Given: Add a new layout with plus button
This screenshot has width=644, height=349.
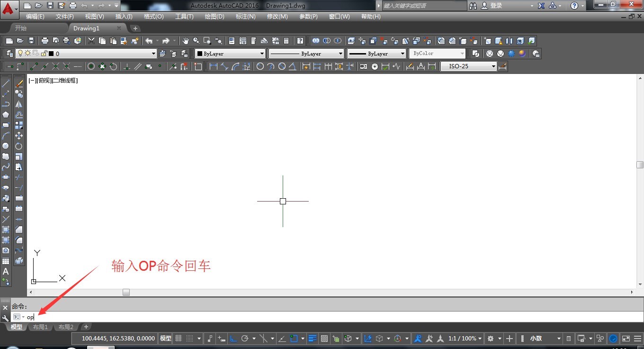Looking at the screenshot, I should click(86, 327).
